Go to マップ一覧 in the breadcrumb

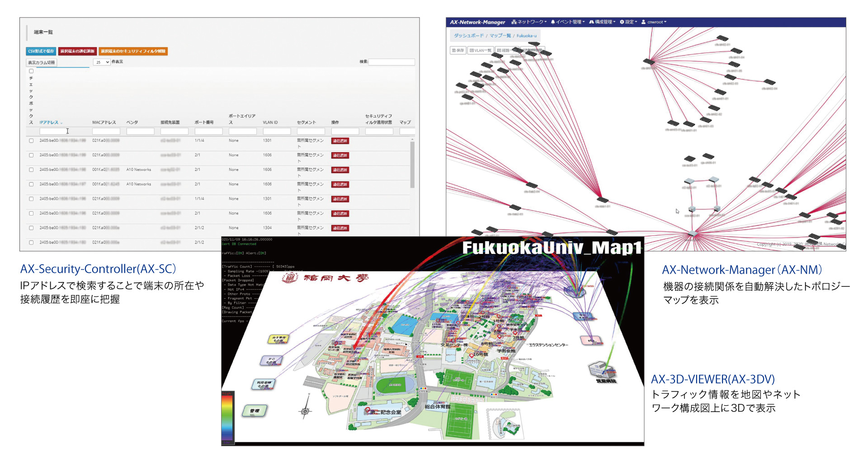click(500, 36)
